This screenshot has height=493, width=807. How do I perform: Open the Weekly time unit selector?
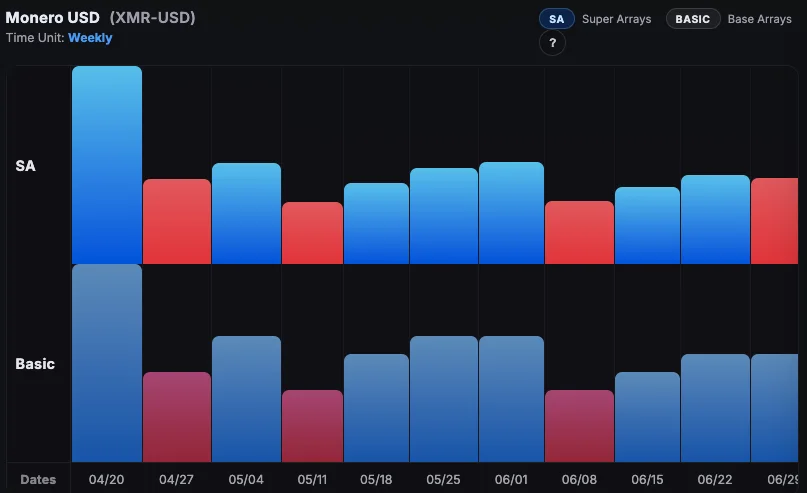coord(90,38)
